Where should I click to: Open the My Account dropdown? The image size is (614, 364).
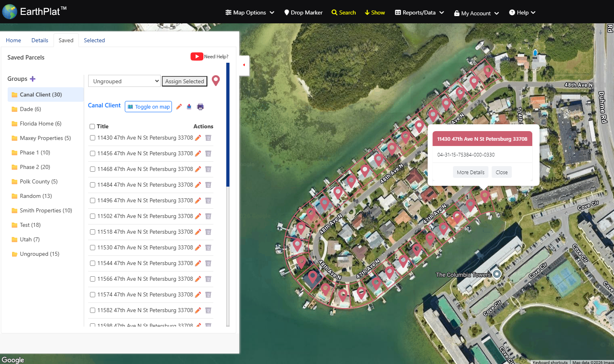click(x=476, y=13)
